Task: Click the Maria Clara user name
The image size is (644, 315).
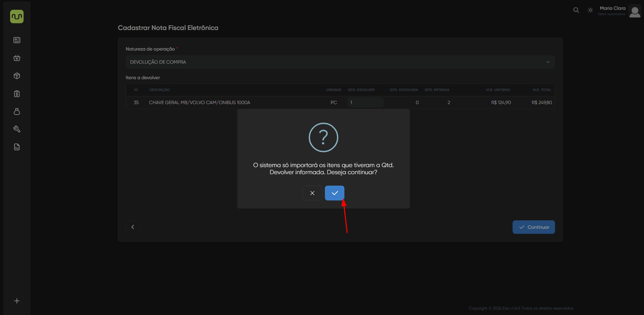Action: [x=612, y=8]
